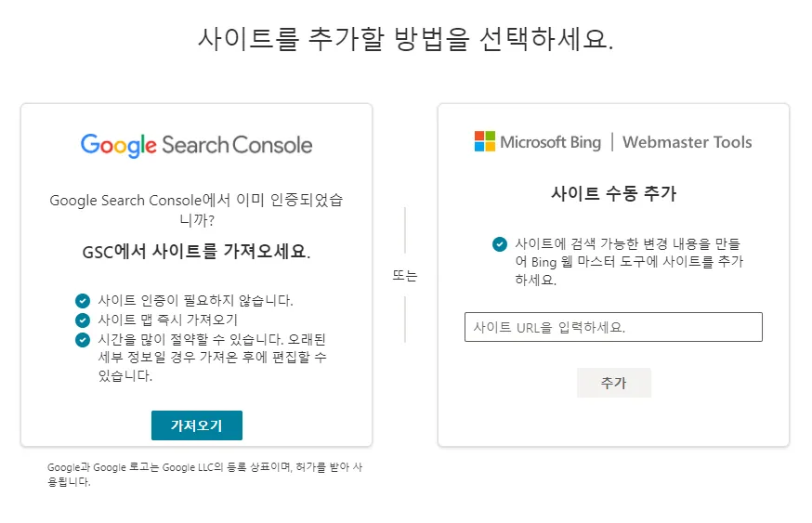Click the 사이트 인증이 필요하지 않습니다 text
812x523 pixels.
point(195,300)
